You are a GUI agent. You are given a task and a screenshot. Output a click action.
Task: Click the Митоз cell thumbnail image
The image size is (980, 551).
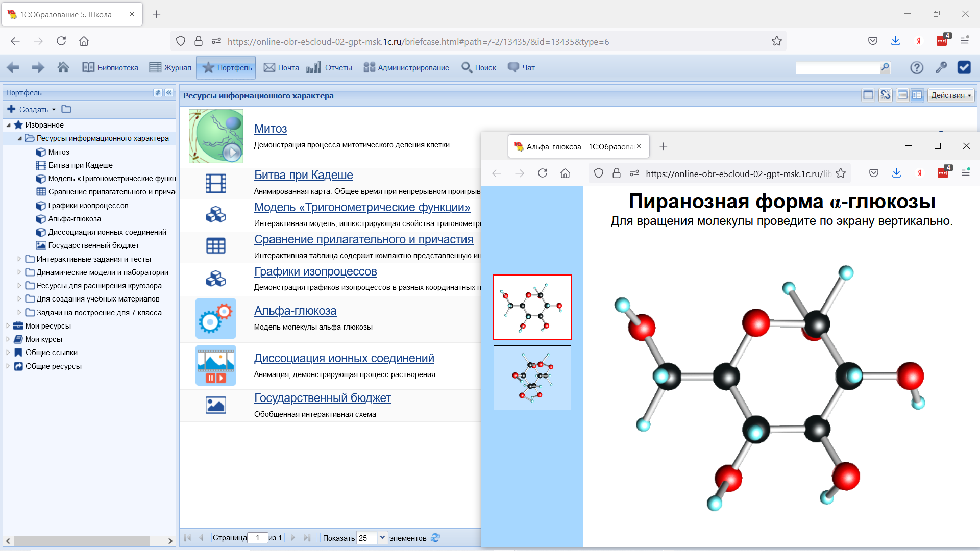click(x=216, y=136)
